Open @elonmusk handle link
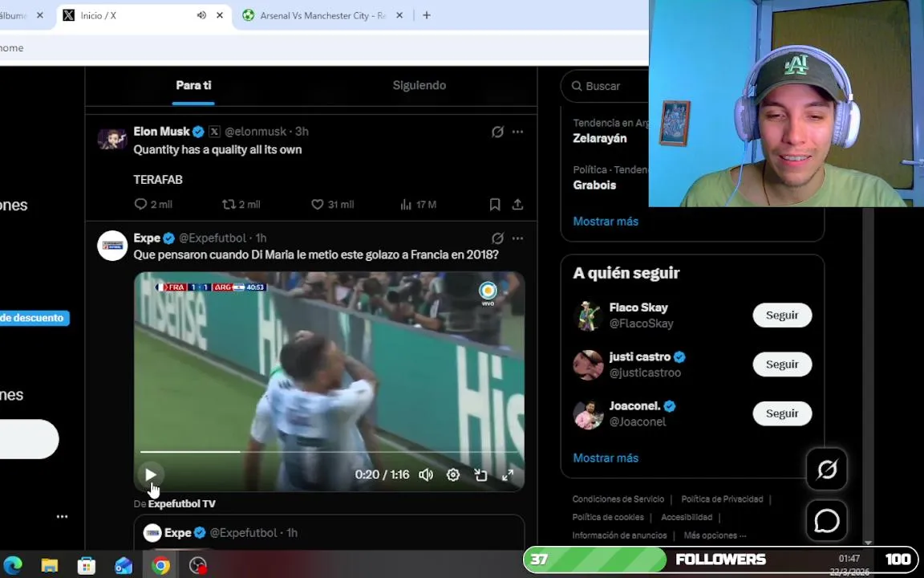Viewport: 924px width, 578px height. [x=255, y=132]
